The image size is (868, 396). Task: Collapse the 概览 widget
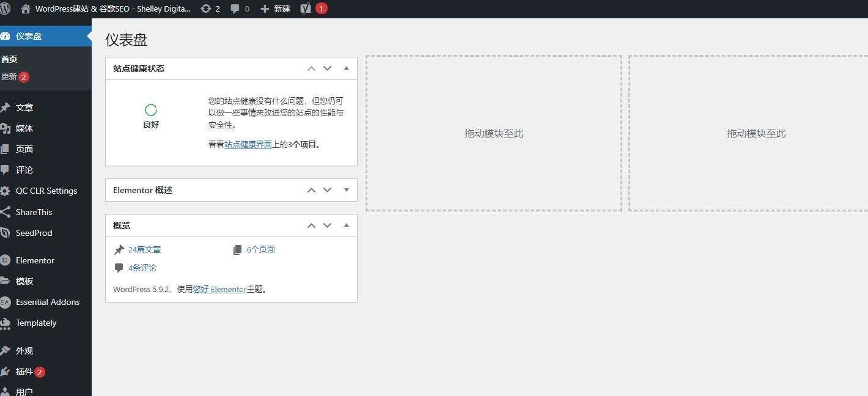click(347, 225)
